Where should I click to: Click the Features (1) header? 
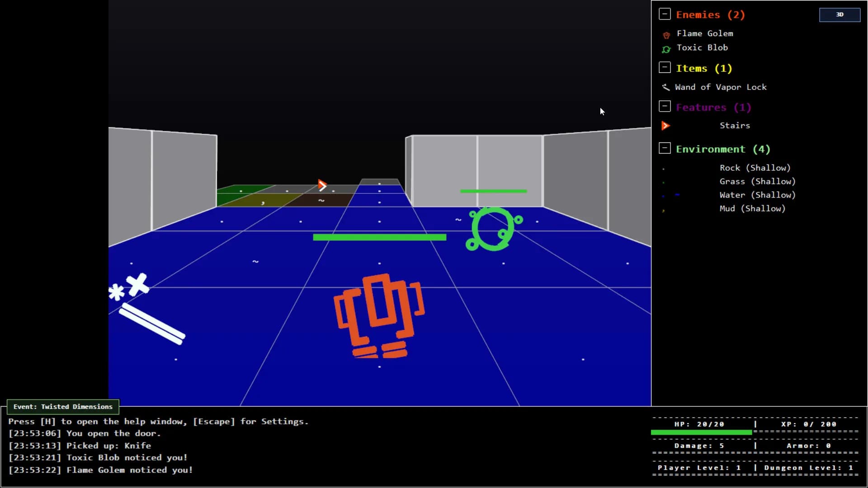coord(713,107)
